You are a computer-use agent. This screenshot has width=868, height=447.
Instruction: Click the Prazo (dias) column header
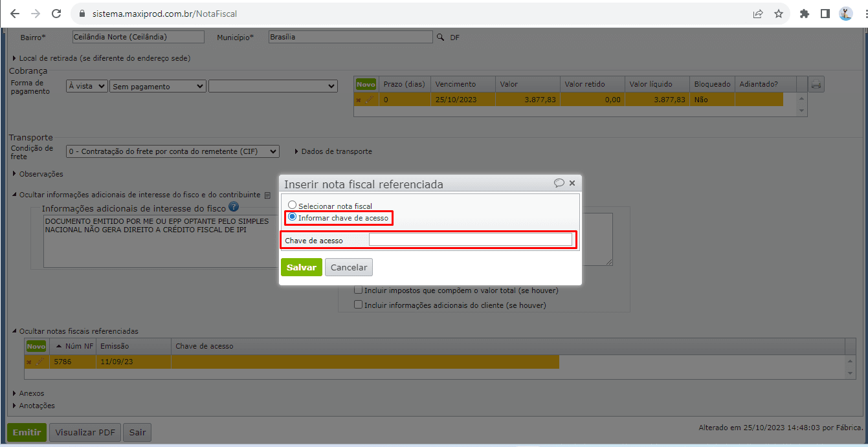coord(405,84)
